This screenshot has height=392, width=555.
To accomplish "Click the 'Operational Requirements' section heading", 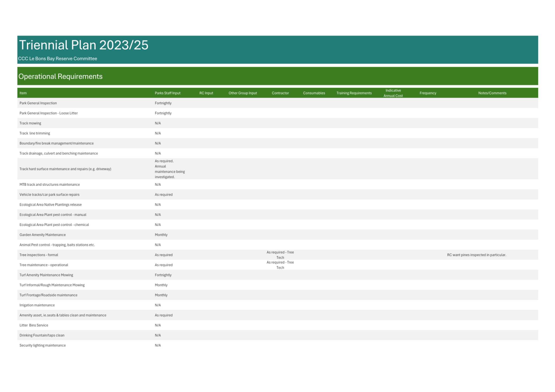I will (60, 76).
